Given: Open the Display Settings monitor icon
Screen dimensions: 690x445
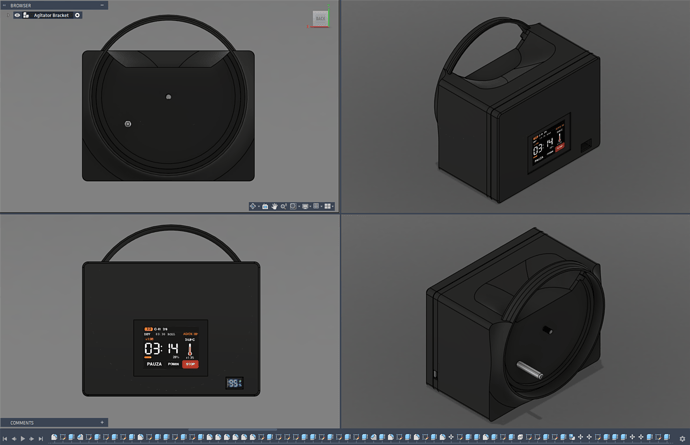Looking at the screenshot, I should coord(305,206).
